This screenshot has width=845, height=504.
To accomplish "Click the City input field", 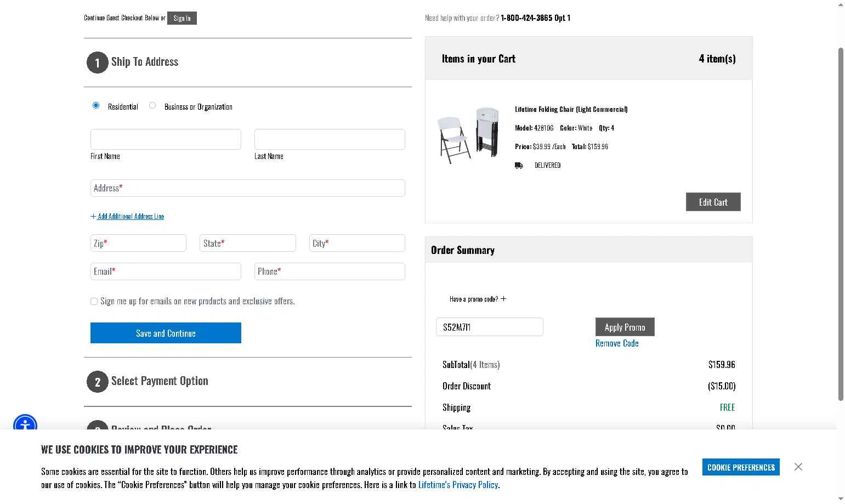I will point(357,243).
